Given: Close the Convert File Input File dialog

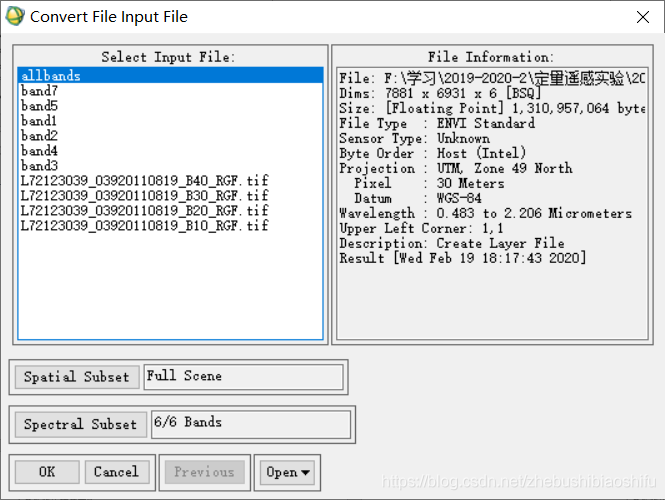Looking at the screenshot, I should [x=643, y=17].
